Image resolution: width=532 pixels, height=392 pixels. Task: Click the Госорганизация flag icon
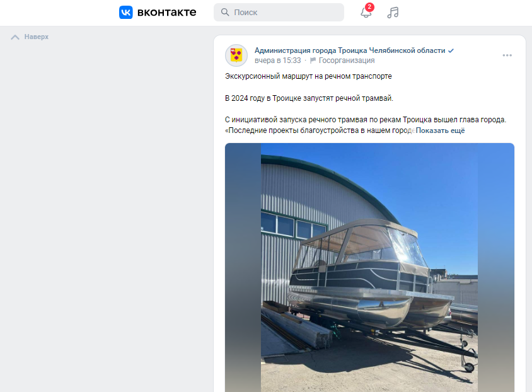click(313, 61)
